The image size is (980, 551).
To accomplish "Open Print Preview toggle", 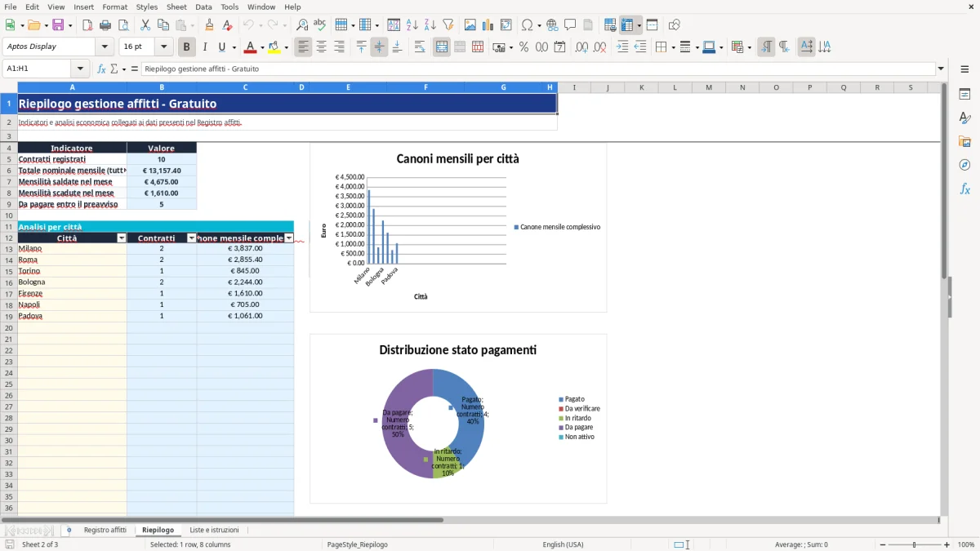I will (x=123, y=25).
